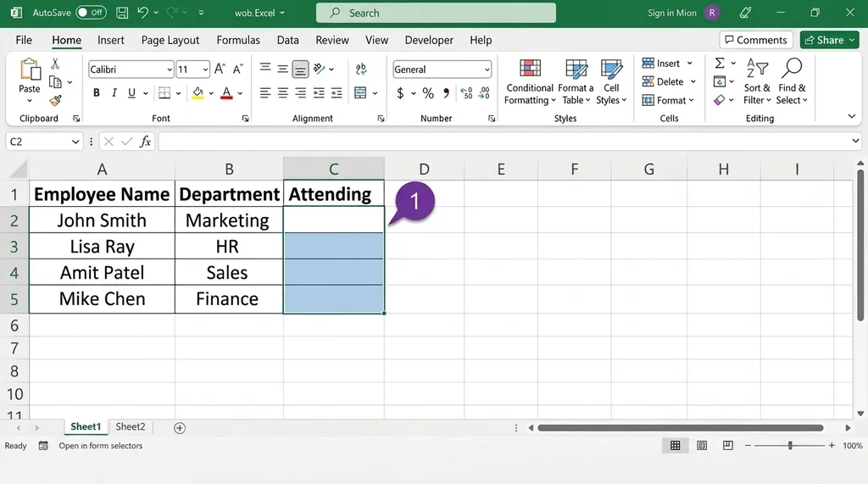Click the formula bar input

[509, 142]
